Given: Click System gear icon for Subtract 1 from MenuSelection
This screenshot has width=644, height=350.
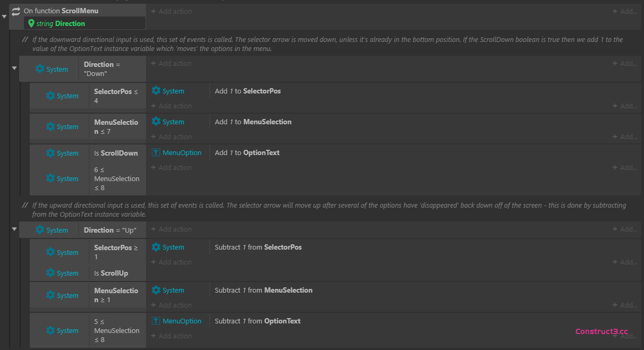Looking at the screenshot, I should click(156, 290).
